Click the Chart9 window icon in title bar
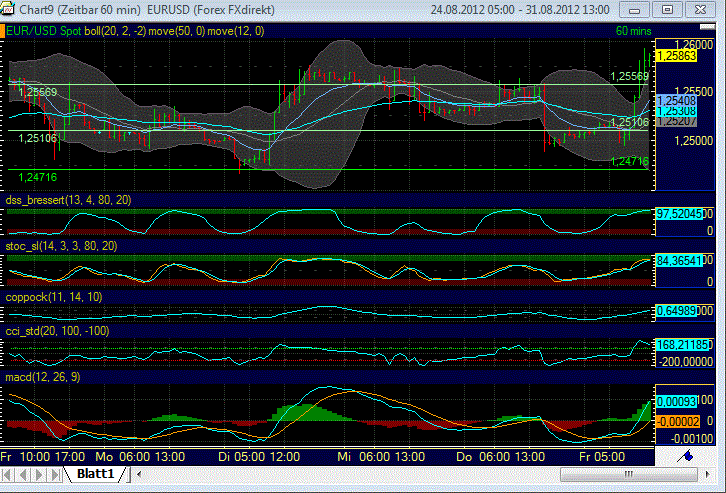Image resolution: width=726 pixels, height=493 pixels. 6,8
